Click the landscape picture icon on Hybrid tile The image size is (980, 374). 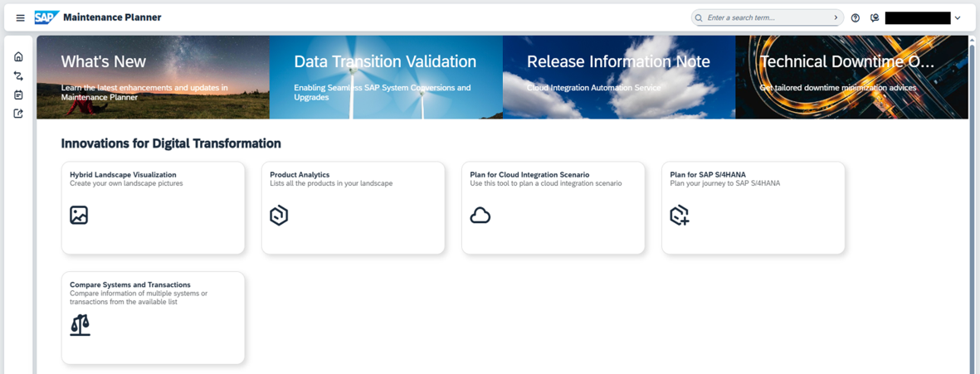79,216
